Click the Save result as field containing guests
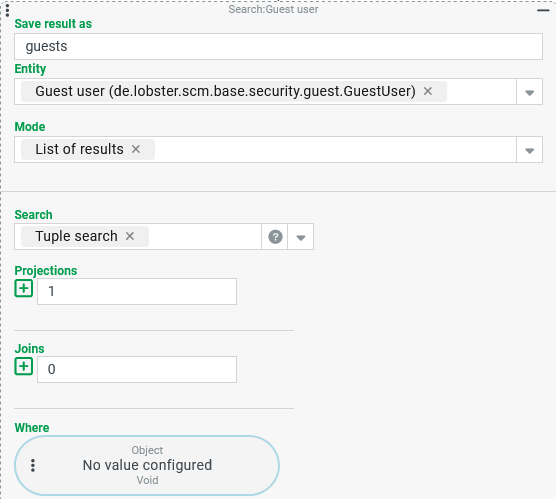 point(278,46)
